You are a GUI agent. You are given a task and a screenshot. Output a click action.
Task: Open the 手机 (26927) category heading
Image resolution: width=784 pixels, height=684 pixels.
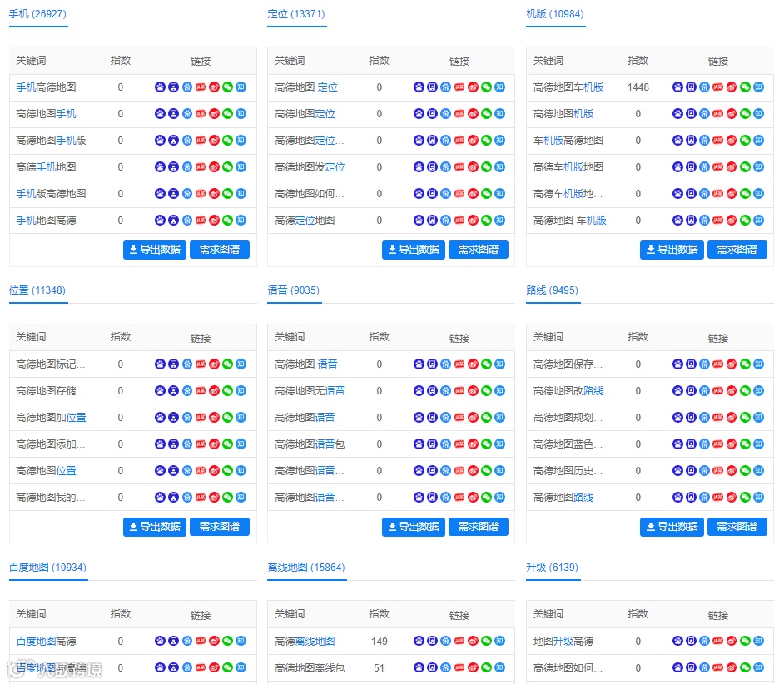38,14
